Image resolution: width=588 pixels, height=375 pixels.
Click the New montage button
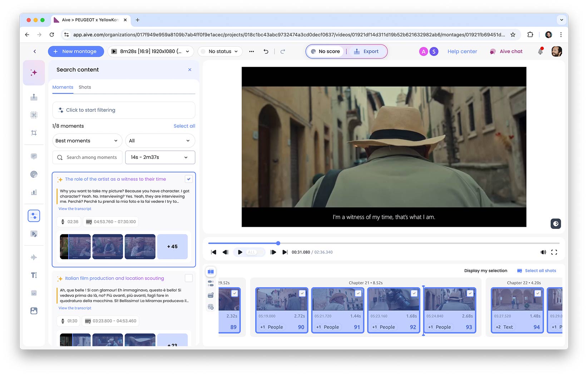coord(76,51)
